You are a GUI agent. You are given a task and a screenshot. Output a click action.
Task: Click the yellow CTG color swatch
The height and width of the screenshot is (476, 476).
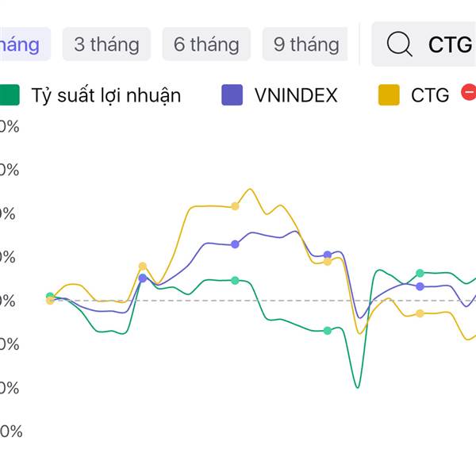click(389, 96)
